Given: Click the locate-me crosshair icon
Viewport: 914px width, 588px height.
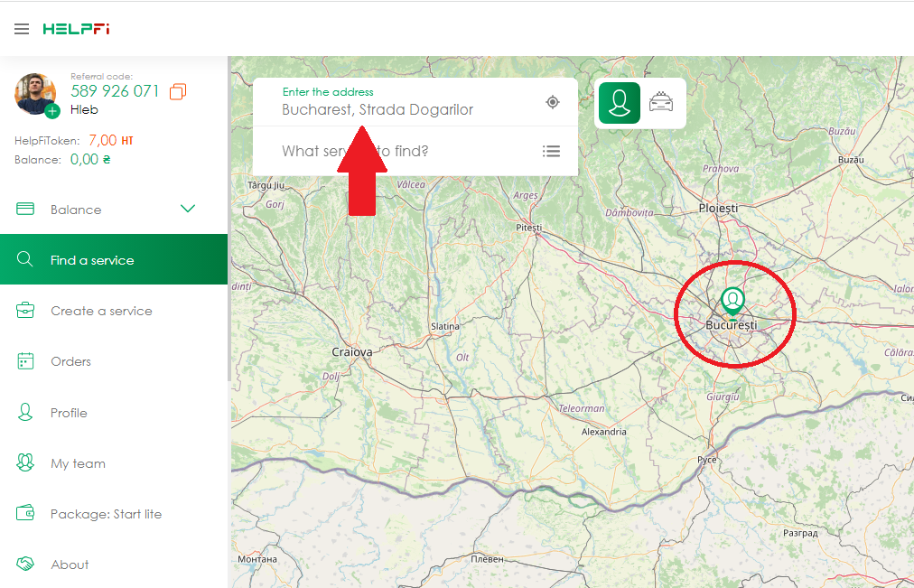Looking at the screenshot, I should [x=553, y=102].
